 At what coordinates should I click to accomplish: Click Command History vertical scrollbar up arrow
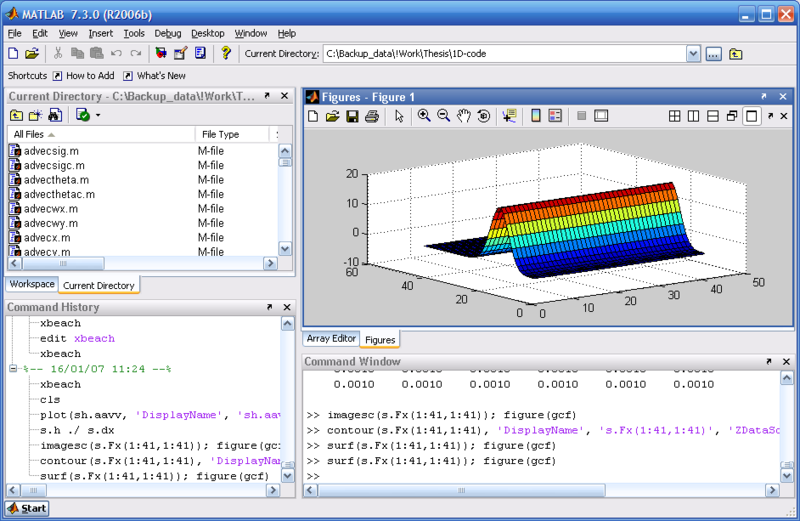pyautogui.click(x=288, y=324)
